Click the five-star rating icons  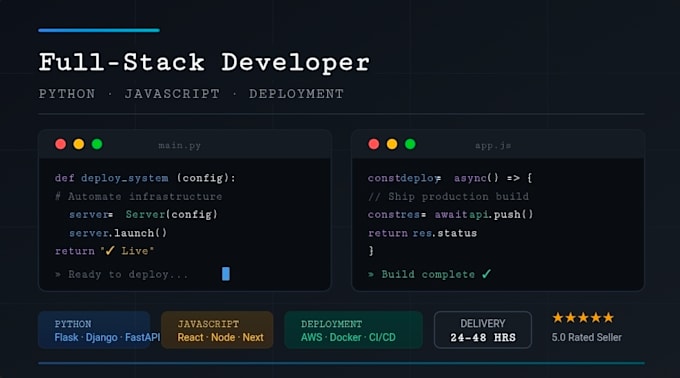point(583,318)
